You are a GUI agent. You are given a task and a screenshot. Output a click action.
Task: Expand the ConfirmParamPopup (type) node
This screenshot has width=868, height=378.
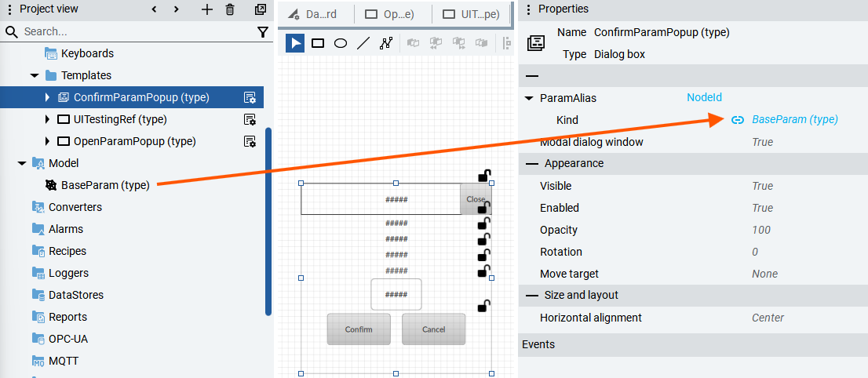tap(48, 97)
